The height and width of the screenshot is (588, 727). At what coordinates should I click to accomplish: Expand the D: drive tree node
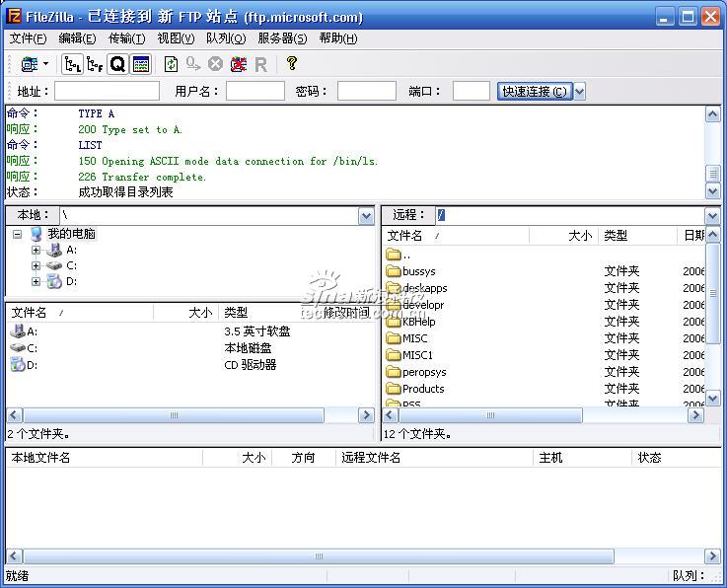tap(36, 281)
